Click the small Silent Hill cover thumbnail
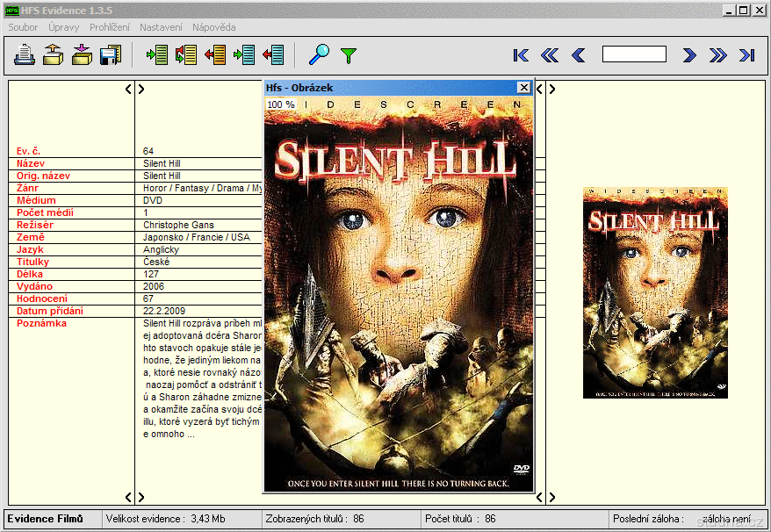Image resolution: width=771 pixels, height=532 pixels. (655, 292)
